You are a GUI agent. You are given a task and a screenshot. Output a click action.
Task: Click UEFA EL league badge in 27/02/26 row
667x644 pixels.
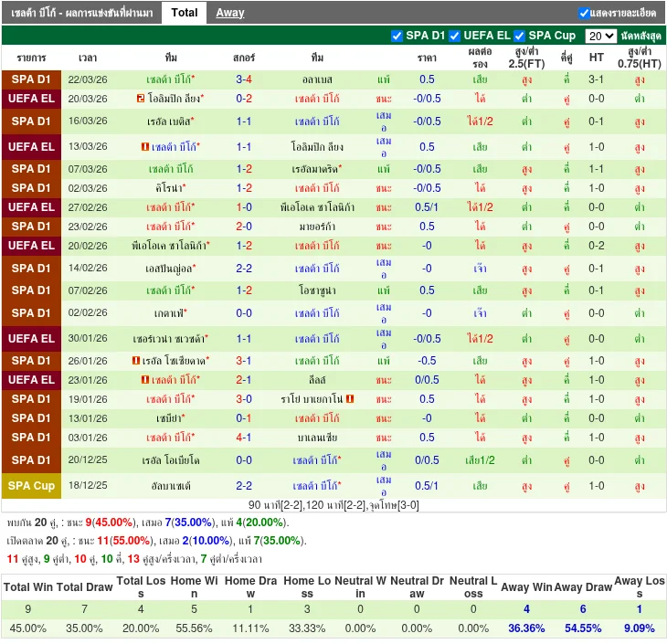[x=32, y=207]
